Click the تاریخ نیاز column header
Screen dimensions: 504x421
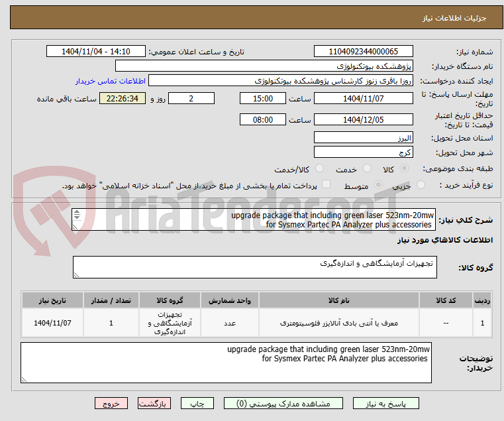tap(52, 300)
